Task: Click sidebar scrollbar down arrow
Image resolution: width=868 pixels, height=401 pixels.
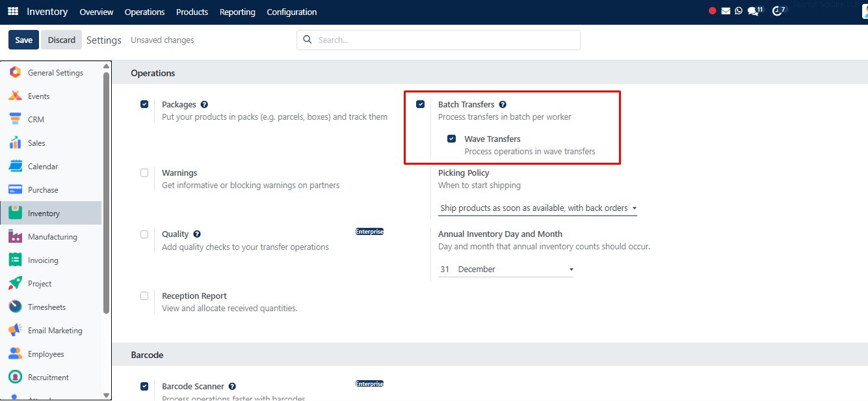Action: pyautogui.click(x=107, y=394)
